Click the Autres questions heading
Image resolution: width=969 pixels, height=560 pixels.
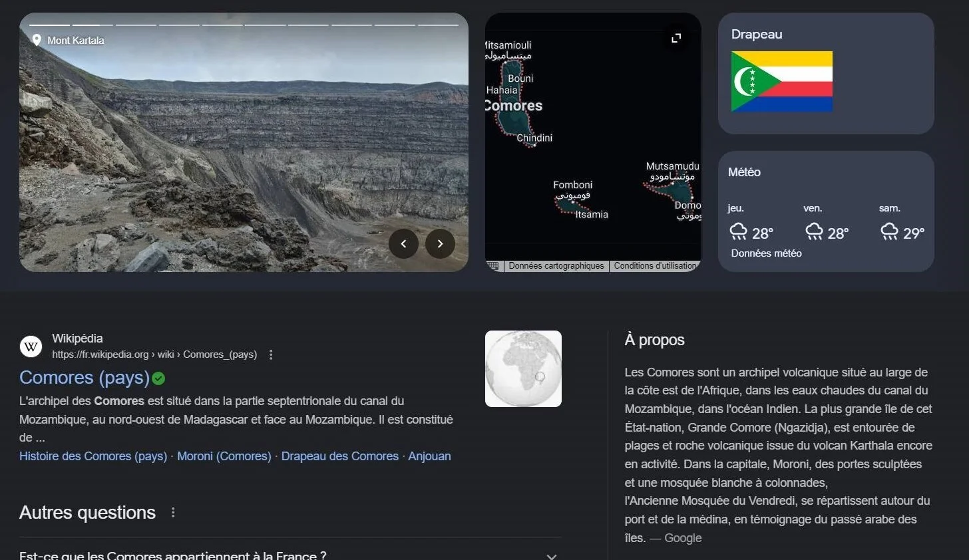(87, 512)
